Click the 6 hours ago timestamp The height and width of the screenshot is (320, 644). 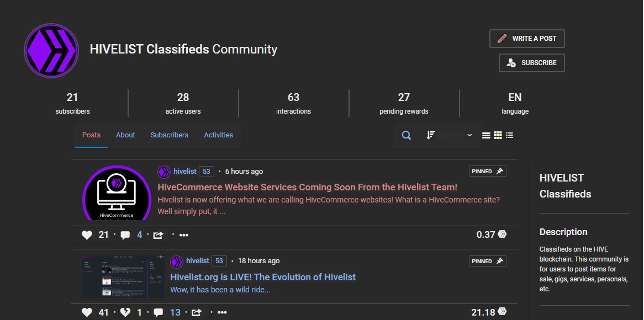point(244,172)
